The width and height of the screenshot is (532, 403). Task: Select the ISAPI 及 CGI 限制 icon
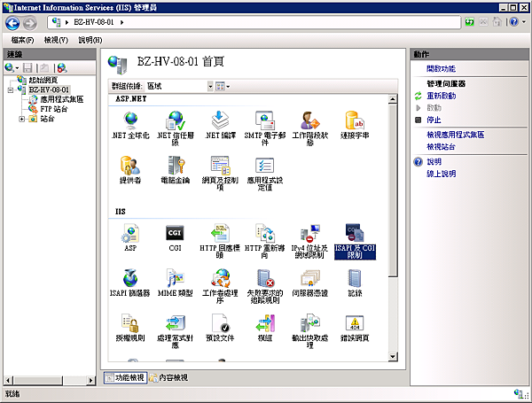(355, 241)
